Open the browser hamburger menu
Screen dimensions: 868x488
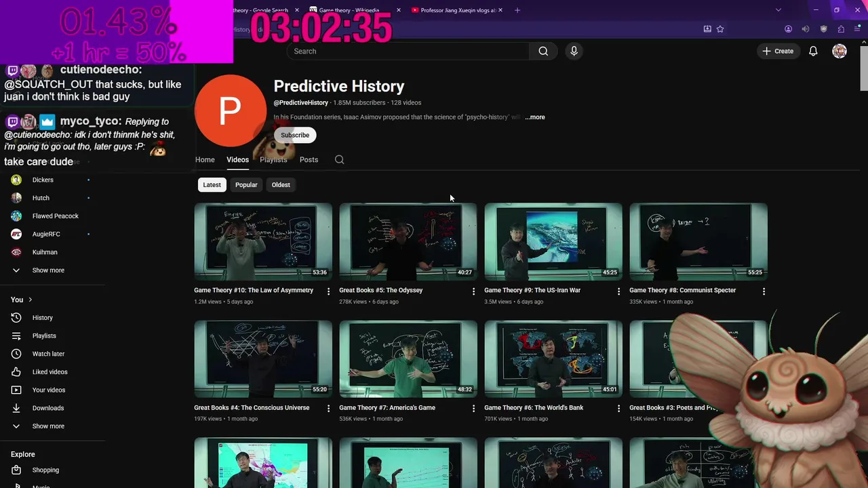[857, 29]
